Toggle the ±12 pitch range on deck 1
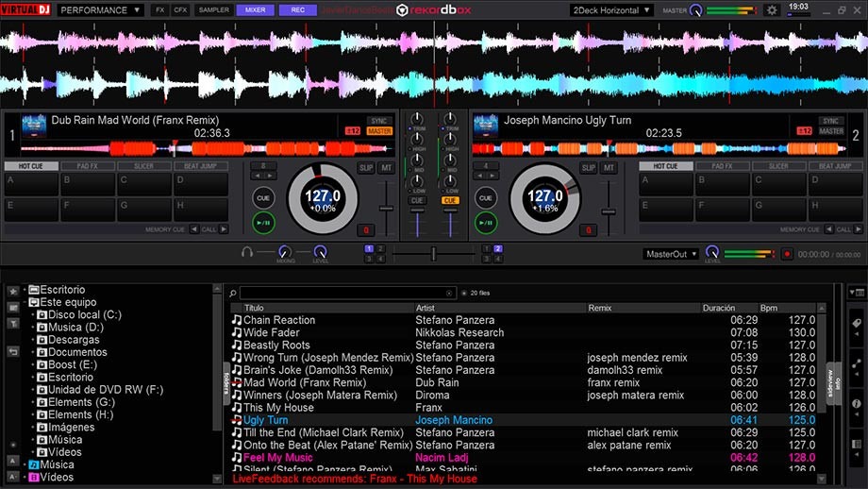Viewport: 868px width, 489px height. pos(353,131)
